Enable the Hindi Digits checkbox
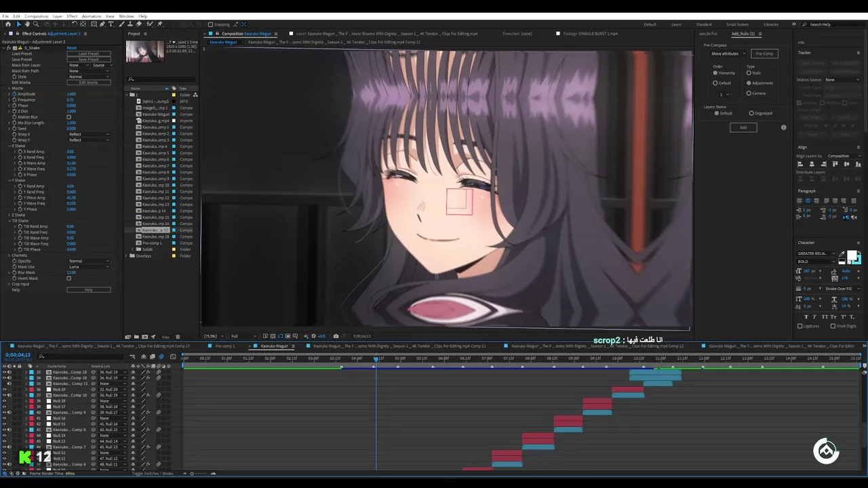 coord(833,326)
